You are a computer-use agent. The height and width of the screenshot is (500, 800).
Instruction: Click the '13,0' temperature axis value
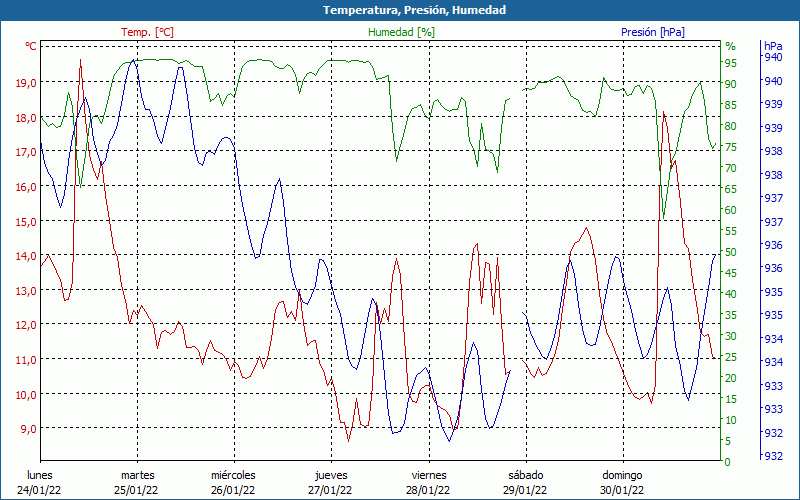(x=27, y=290)
